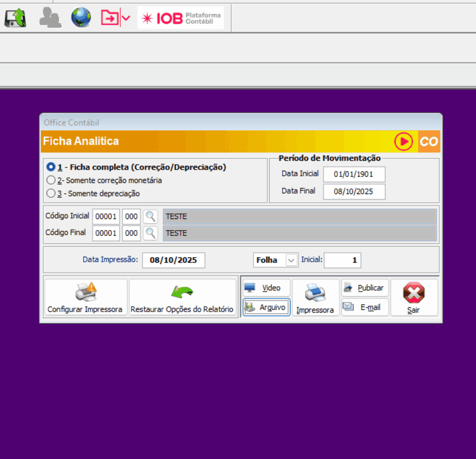
Task: Select Ficha completa (Correção/Depreciação) option
Action: (51, 167)
